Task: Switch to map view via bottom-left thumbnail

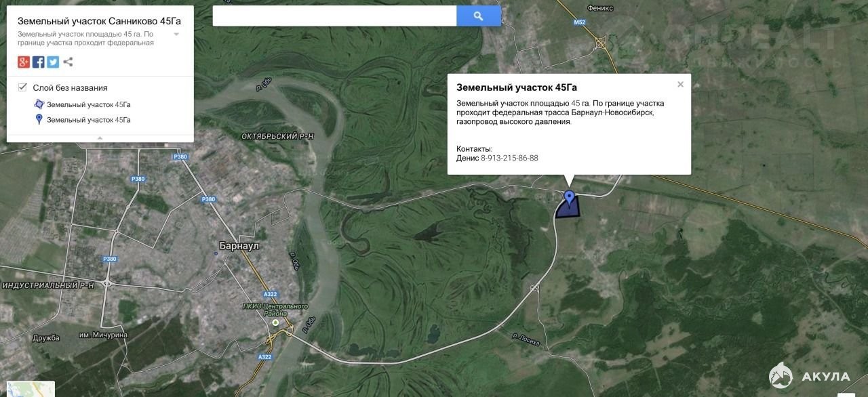Action: point(27,389)
